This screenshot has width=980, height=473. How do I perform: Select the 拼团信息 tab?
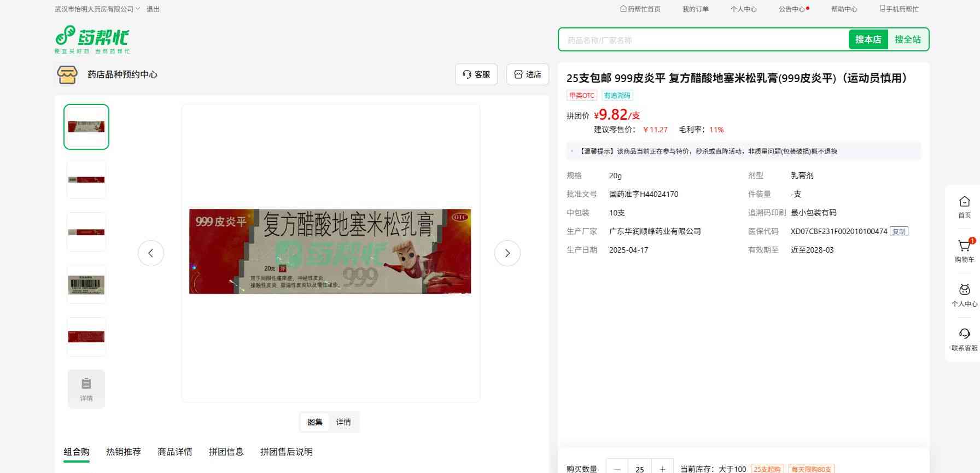pyautogui.click(x=226, y=452)
